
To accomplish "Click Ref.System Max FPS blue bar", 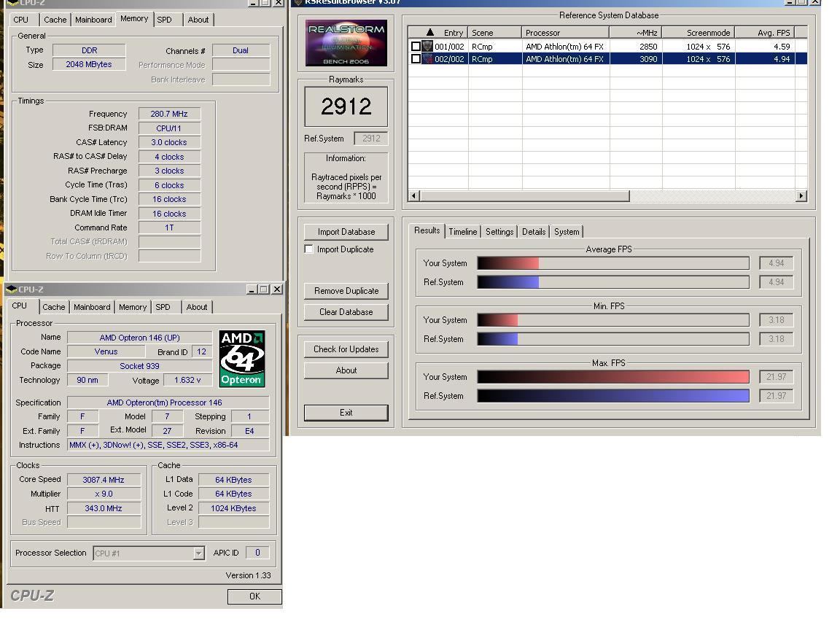I will pos(612,396).
